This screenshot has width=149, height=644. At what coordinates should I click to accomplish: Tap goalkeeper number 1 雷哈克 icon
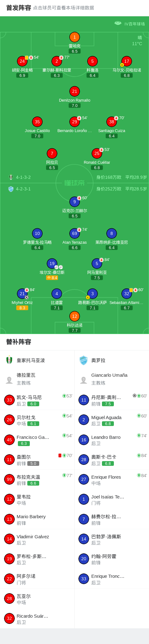(x=74, y=37)
